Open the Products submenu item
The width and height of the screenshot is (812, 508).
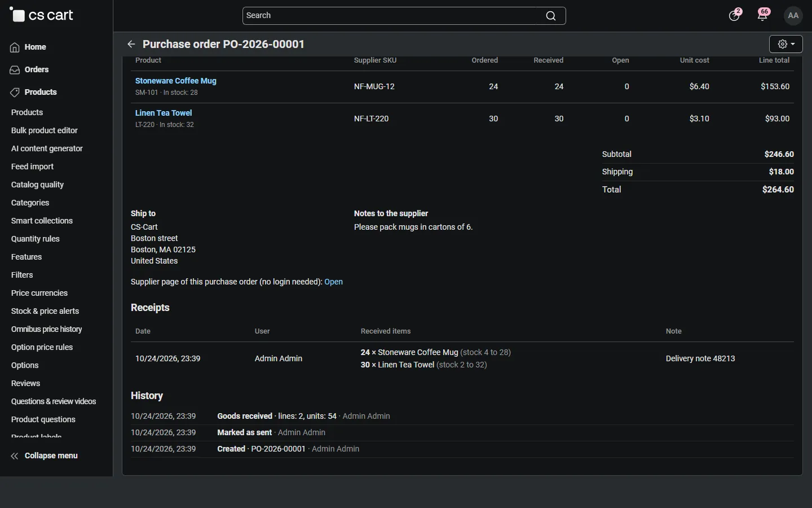27,112
